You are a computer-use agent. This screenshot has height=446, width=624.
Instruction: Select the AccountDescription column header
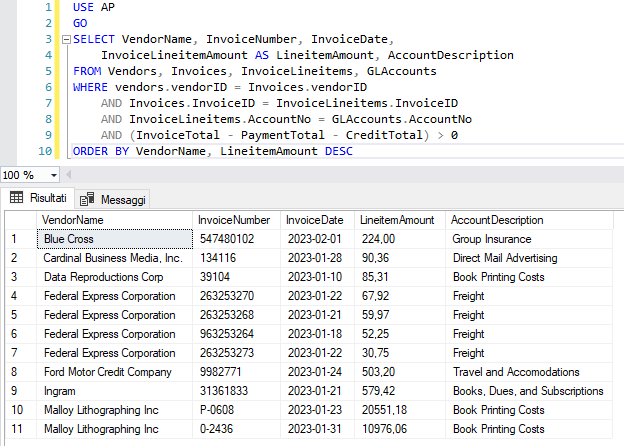[529, 220]
